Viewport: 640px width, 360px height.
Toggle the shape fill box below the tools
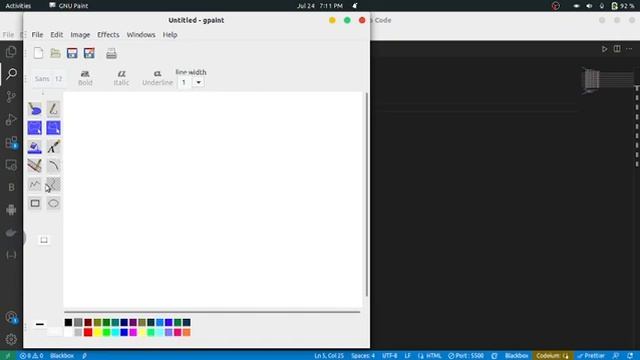point(44,240)
